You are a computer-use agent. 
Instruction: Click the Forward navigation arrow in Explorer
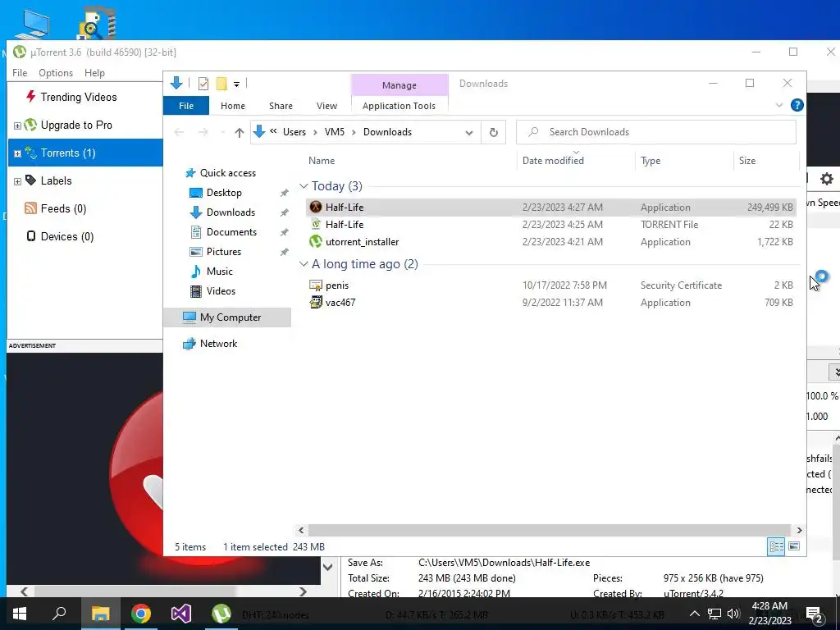203,132
